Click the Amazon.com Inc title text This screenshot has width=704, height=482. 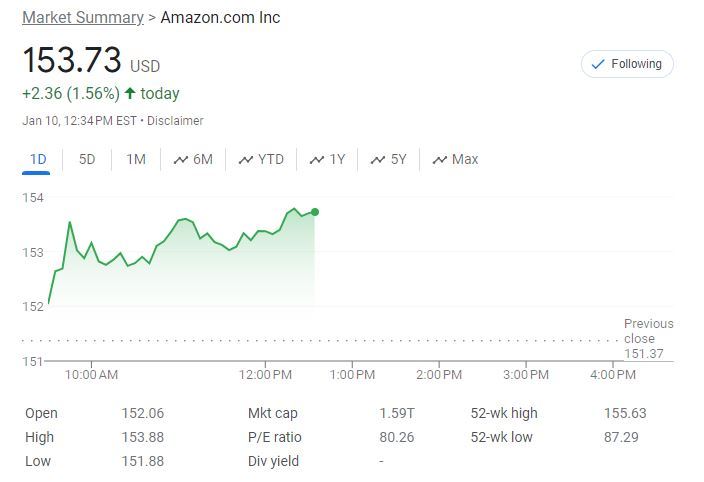(x=220, y=18)
